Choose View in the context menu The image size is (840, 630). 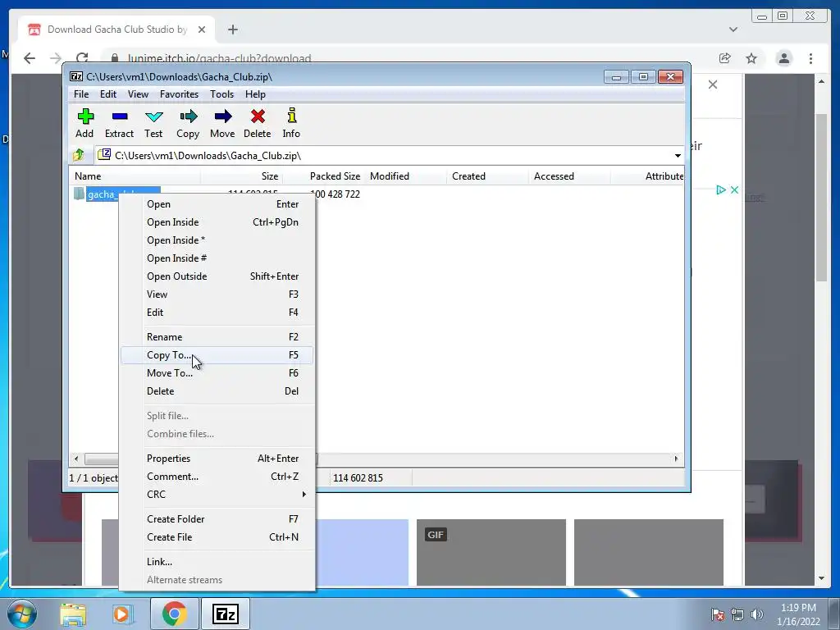(217, 294)
